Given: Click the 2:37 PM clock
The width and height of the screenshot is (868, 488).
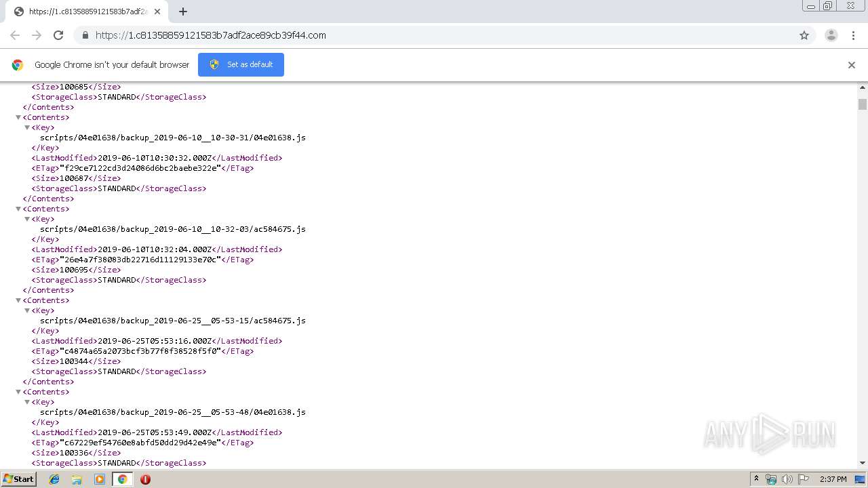Looking at the screenshot, I should pyautogui.click(x=833, y=479).
